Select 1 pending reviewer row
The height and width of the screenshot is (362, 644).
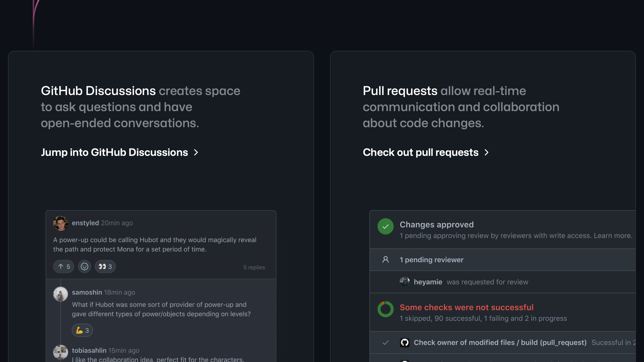[x=503, y=260]
